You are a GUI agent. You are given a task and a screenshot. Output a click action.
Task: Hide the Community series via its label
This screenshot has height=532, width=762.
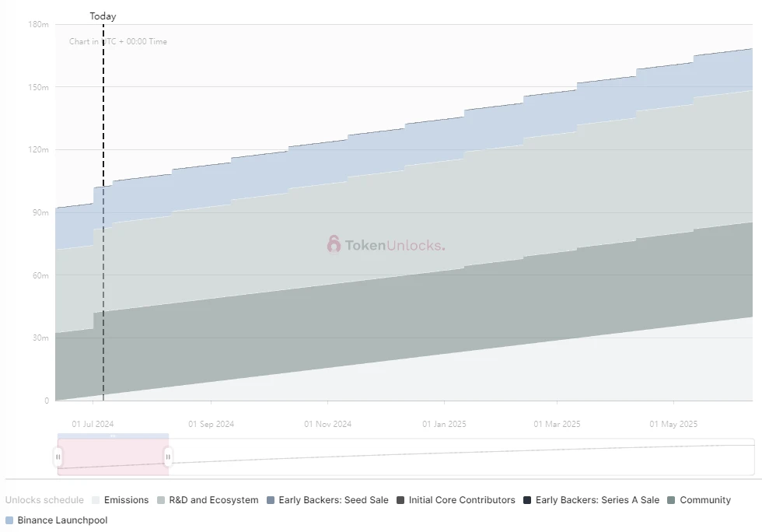705,500
